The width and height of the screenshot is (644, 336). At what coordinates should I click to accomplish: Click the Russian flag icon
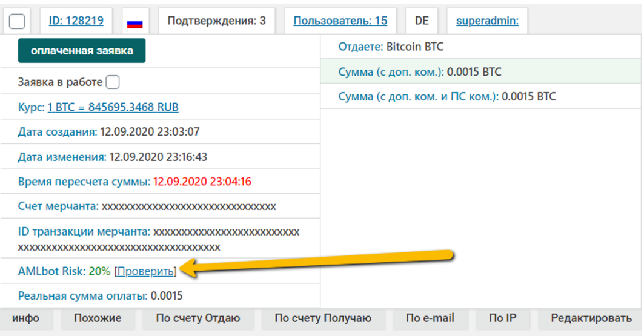134,22
